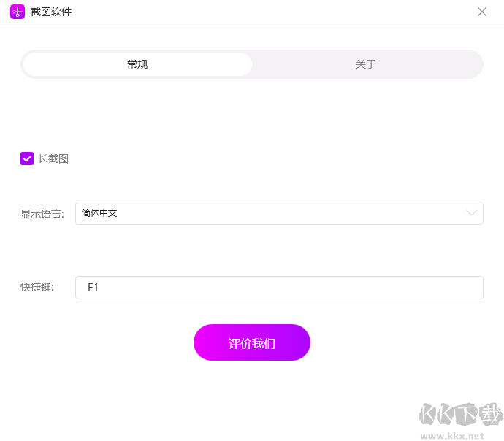504x441 pixels.
Task: Click the 显示语言 label
Action: tap(42, 214)
